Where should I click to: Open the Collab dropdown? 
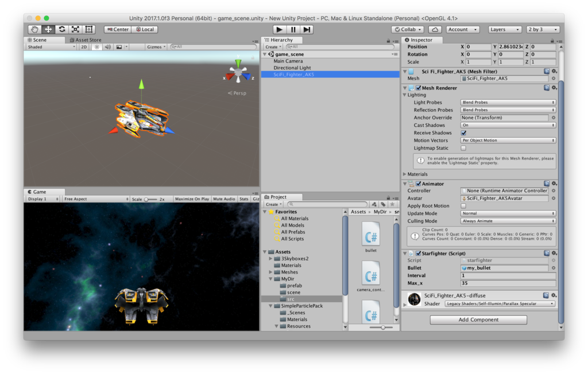point(408,29)
